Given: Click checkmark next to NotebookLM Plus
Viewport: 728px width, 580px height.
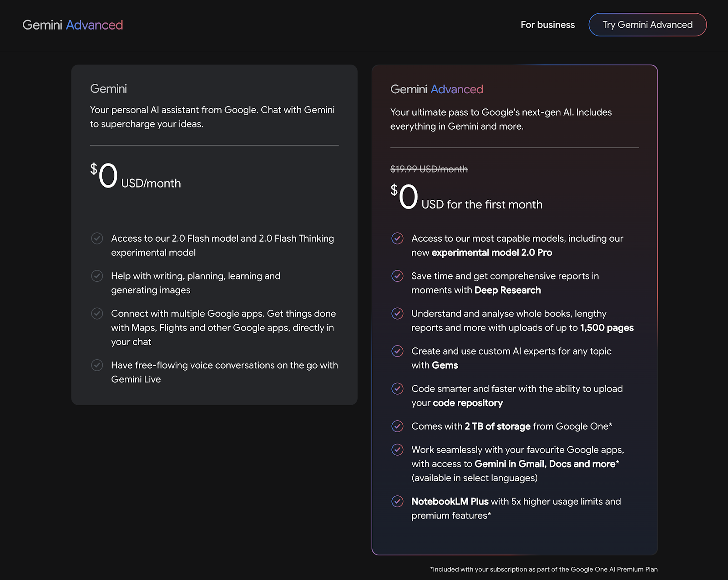Looking at the screenshot, I should tap(397, 501).
